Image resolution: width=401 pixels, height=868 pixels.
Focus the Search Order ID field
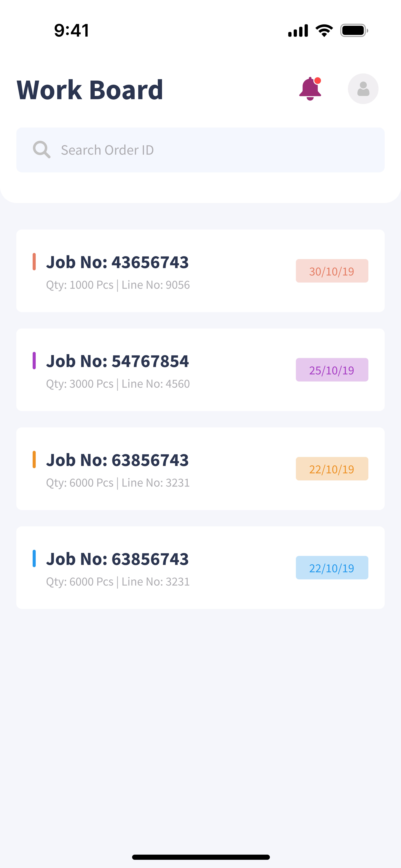click(x=216, y=150)
